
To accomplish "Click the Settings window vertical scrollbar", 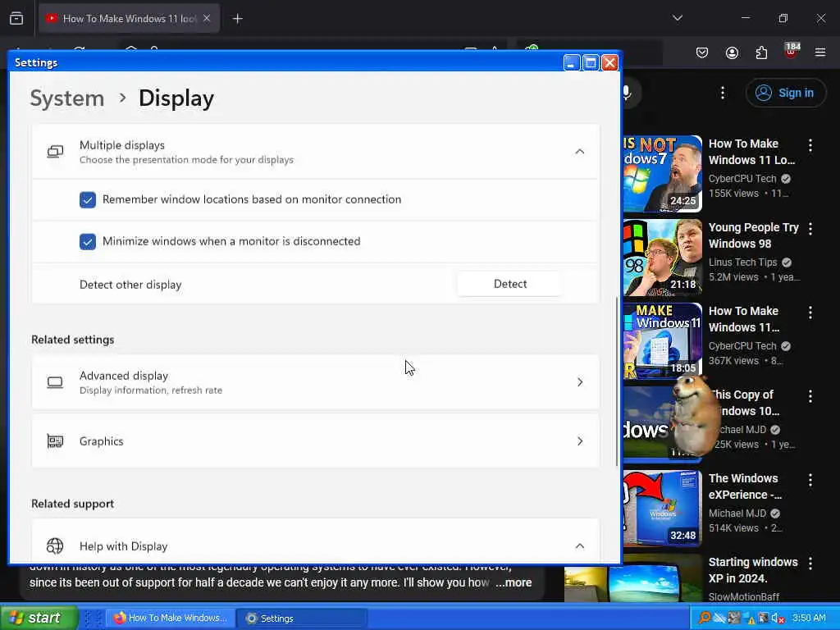I will [617, 381].
